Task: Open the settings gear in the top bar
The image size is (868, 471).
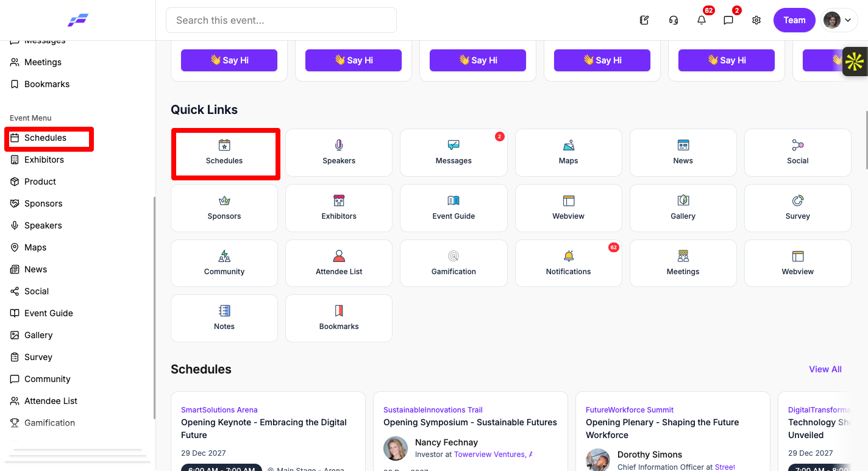Action: click(x=756, y=20)
